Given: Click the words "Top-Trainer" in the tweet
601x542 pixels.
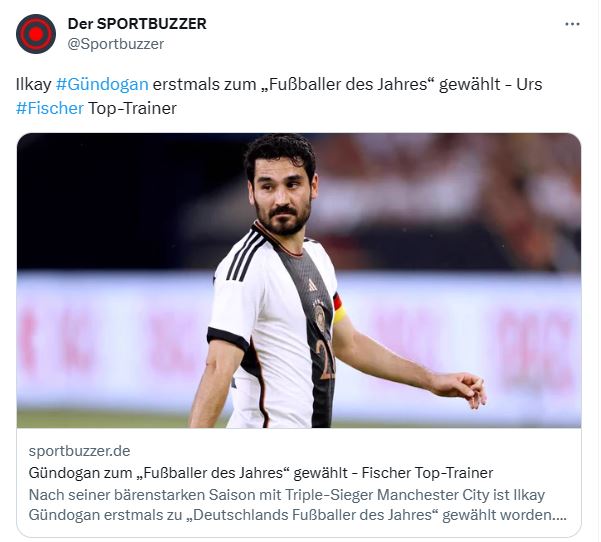Looking at the screenshot, I should coord(133,108).
